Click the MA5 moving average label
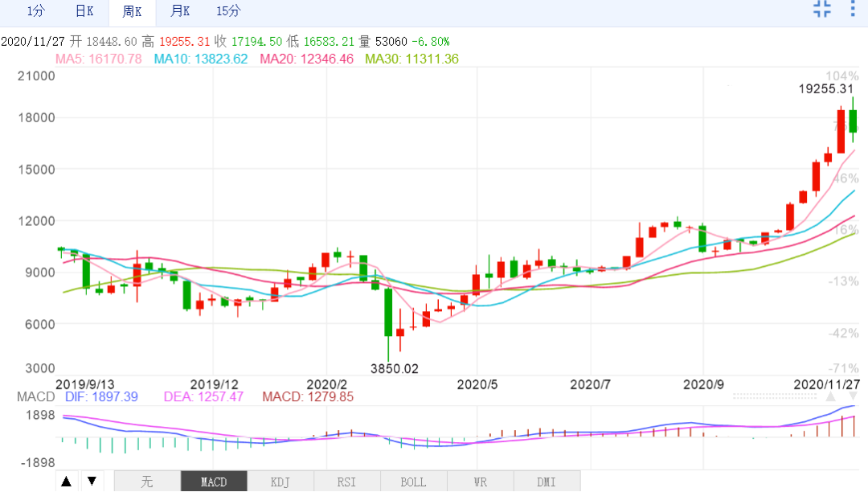The height and width of the screenshot is (492, 868). (x=98, y=59)
